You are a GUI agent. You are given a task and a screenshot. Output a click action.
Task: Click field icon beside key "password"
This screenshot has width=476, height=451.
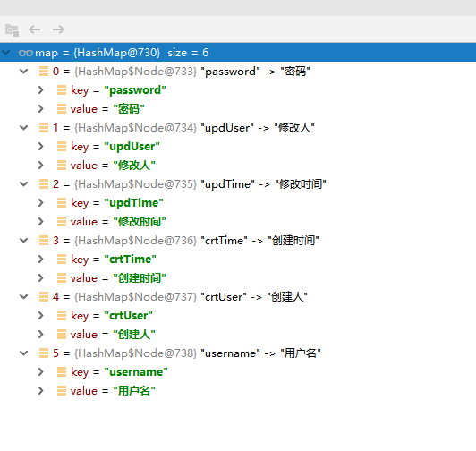click(x=62, y=90)
